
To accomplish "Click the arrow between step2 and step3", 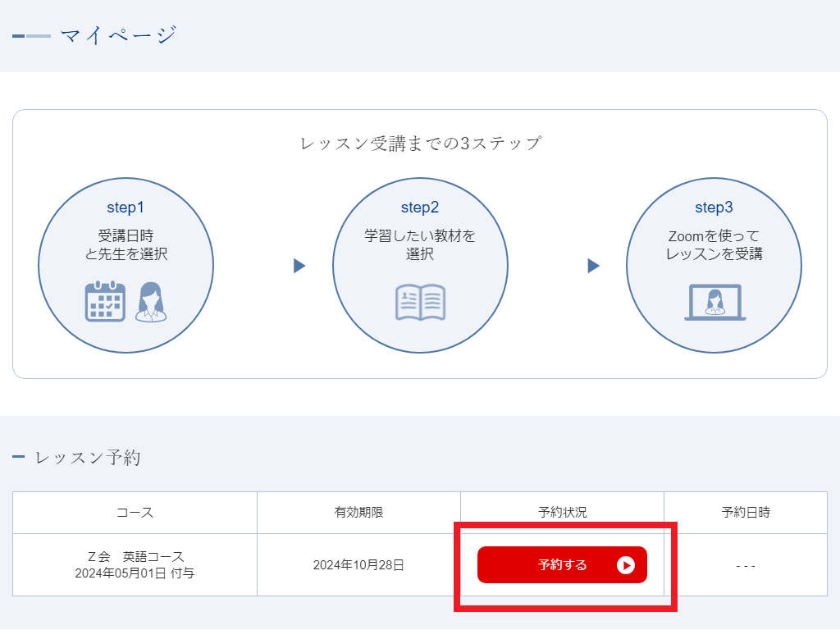I will (594, 266).
